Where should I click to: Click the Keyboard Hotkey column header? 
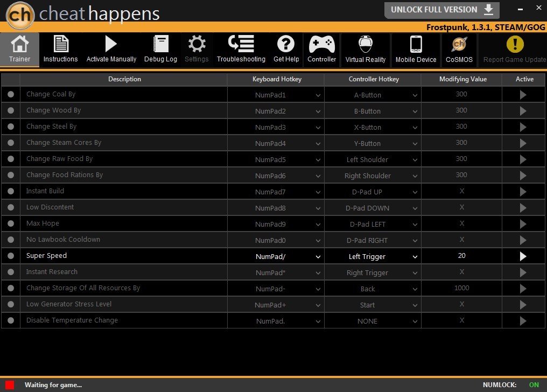click(x=277, y=79)
